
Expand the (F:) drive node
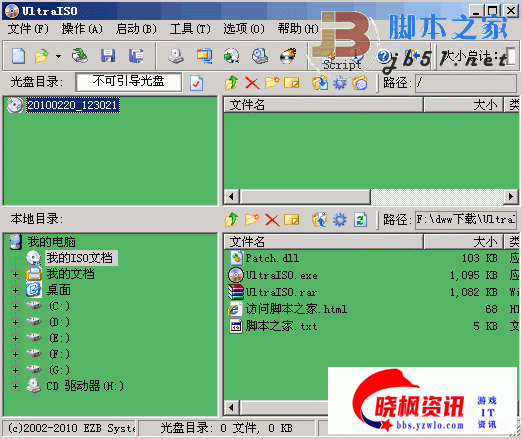click(15, 354)
